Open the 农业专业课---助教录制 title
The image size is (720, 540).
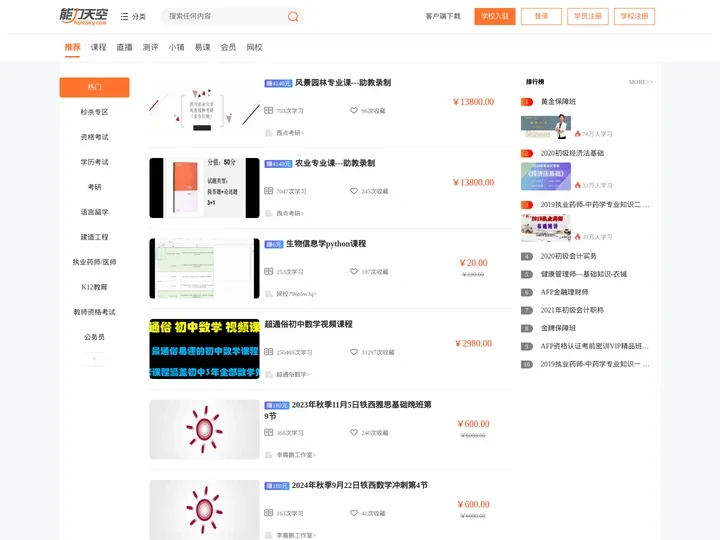[335, 163]
